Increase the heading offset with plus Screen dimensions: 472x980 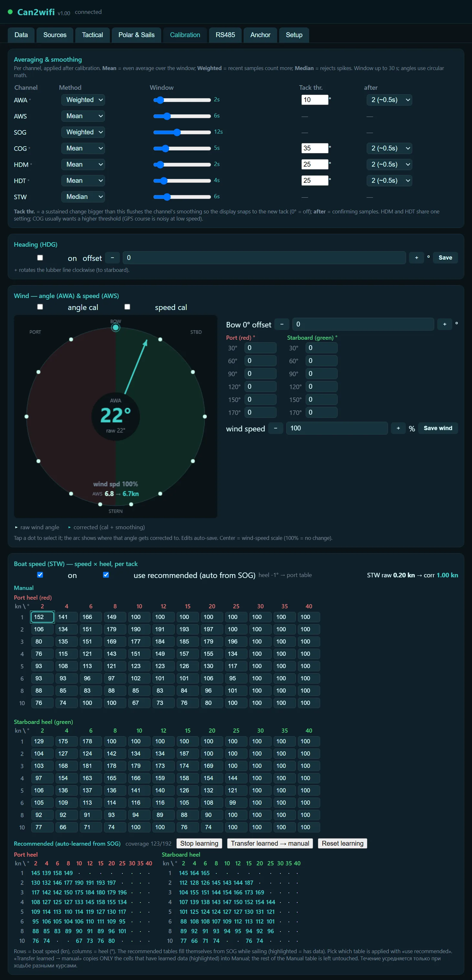click(x=416, y=258)
